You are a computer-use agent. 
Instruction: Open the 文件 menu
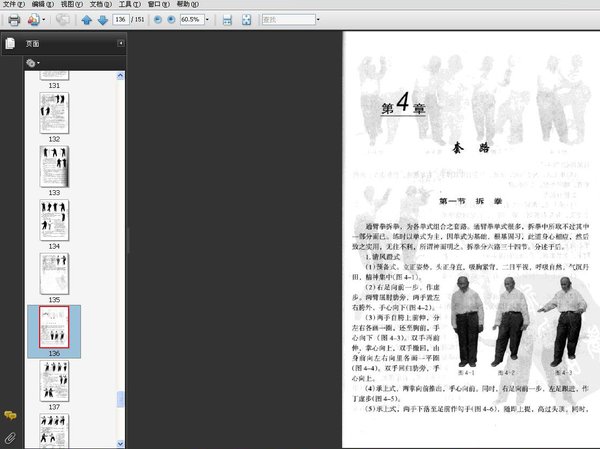(14, 4)
